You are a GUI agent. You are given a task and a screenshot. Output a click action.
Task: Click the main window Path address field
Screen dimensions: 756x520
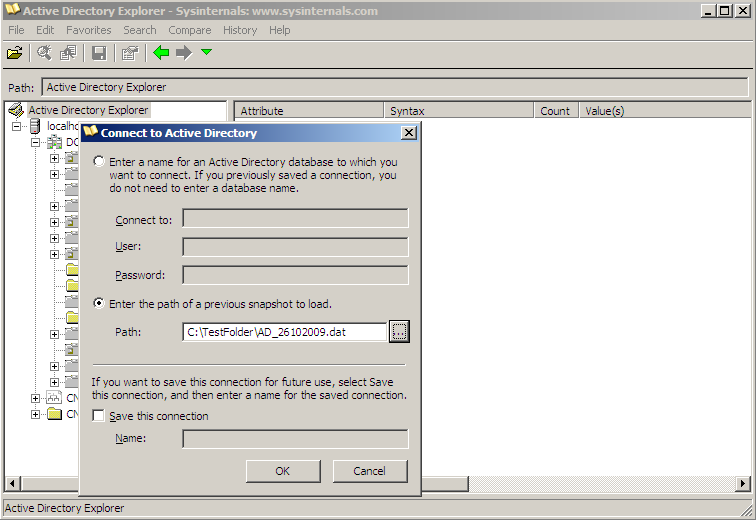pos(395,87)
